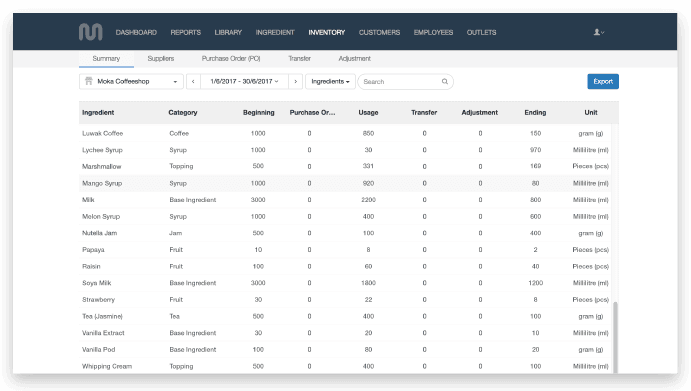Open the Purchase Order (PO) tab
691x391 pixels.
pyautogui.click(x=231, y=59)
